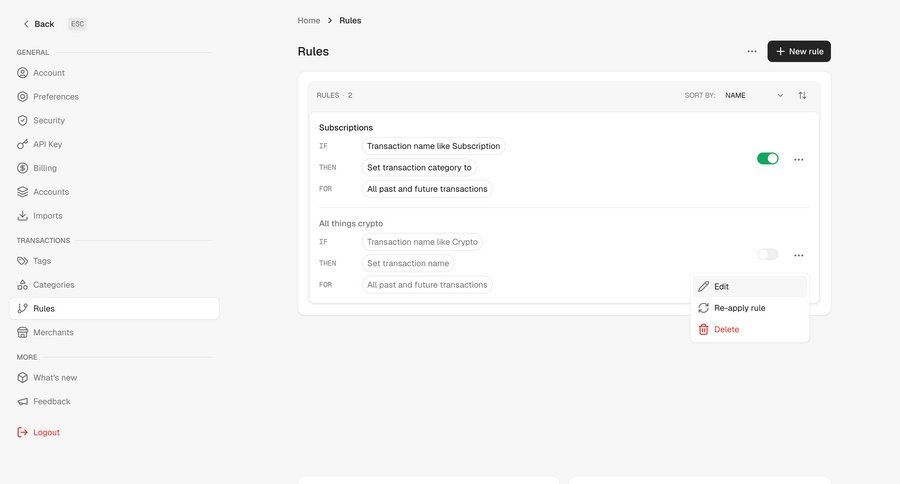Open options for Subscriptions rule
Image resolution: width=900 pixels, height=484 pixels.
click(798, 160)
